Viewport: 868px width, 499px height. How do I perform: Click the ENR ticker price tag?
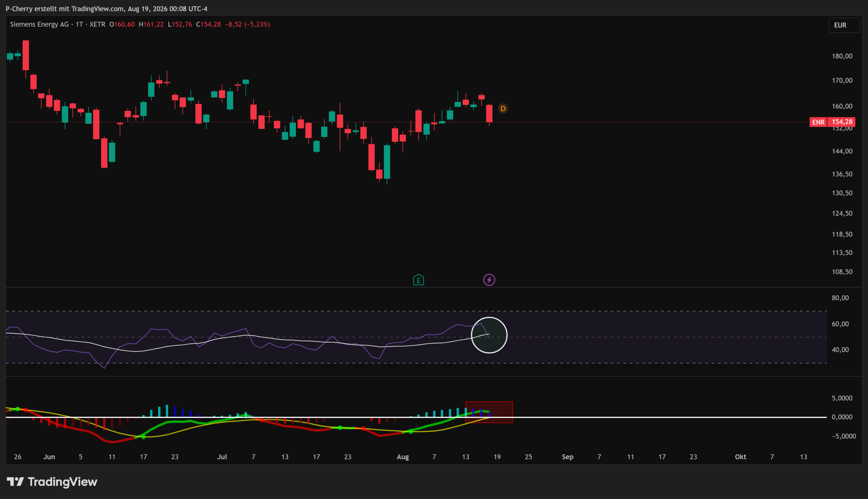pyautogui.click(x=818, y=122)
